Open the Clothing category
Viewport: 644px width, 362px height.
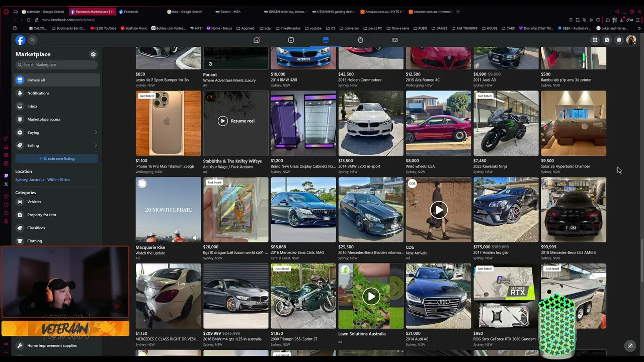point(56,241)
